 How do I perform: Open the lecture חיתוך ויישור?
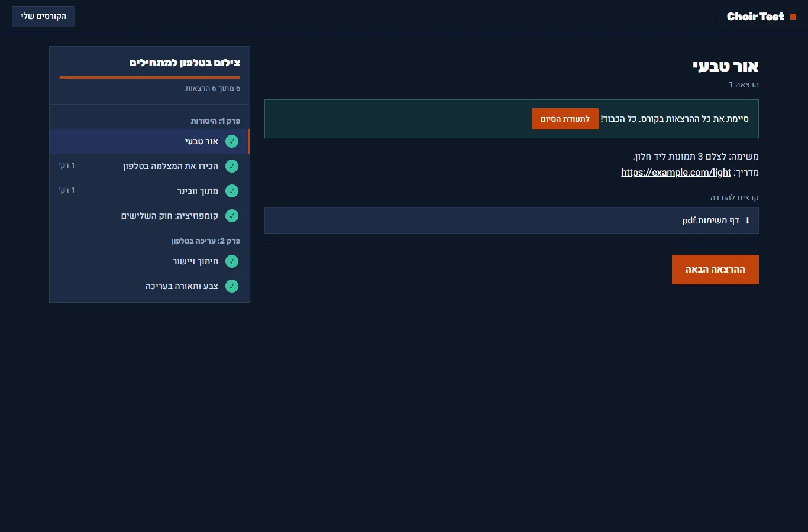(150, 261)
